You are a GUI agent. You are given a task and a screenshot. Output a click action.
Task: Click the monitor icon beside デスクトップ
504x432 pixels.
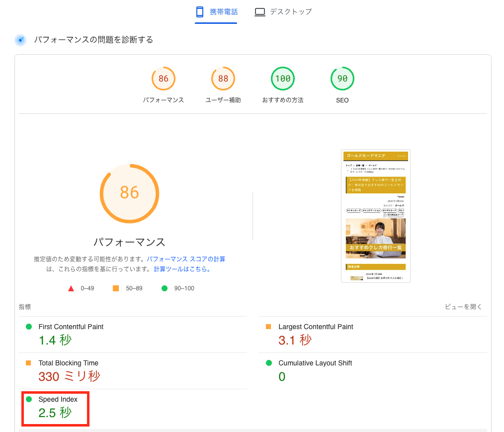click(259, 11)
